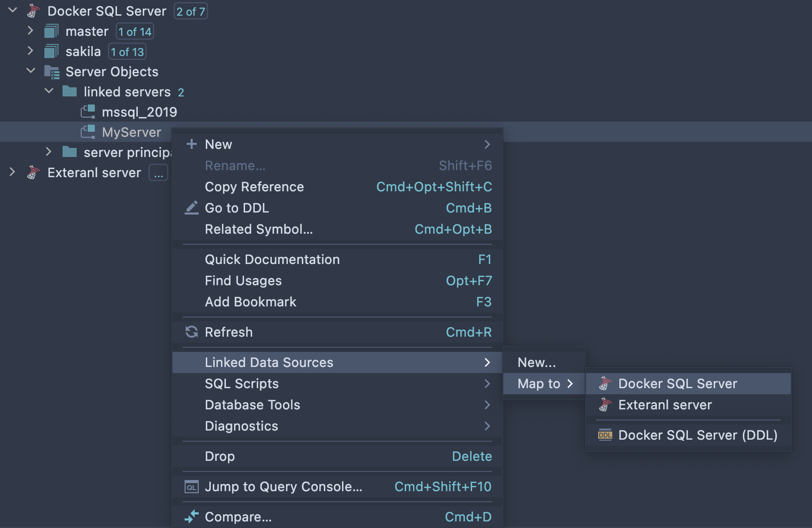
Task: Click the Docker SQL Server data source icon in tree
Action: pyautogui.click(x=33, y=11)
